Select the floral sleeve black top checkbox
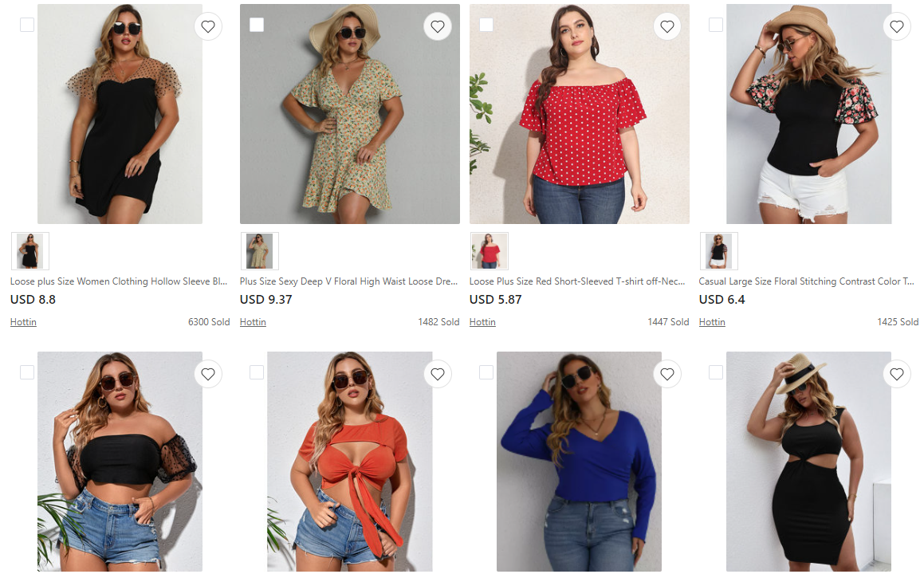The height and width of the screenshot is (578, 924). point(716,25)
